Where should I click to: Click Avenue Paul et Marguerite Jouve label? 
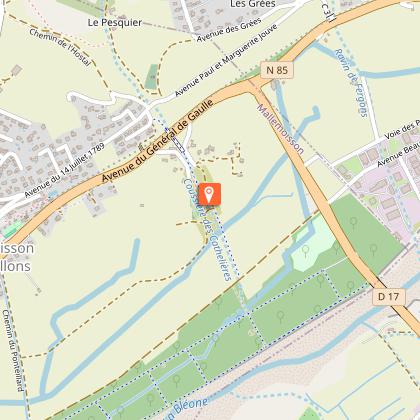click(x=226, y=60)
